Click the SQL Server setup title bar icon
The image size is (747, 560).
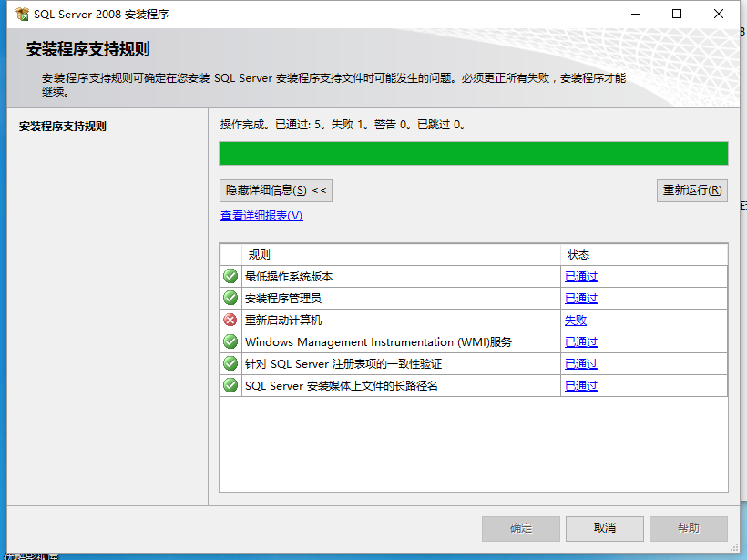(22, 15)
